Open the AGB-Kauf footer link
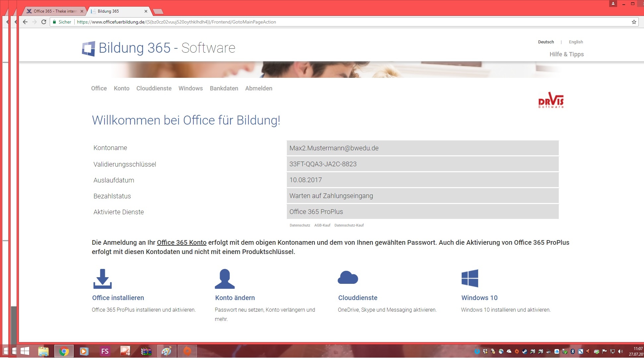Viewport: 644px width, 359px height. pos(322,225)
